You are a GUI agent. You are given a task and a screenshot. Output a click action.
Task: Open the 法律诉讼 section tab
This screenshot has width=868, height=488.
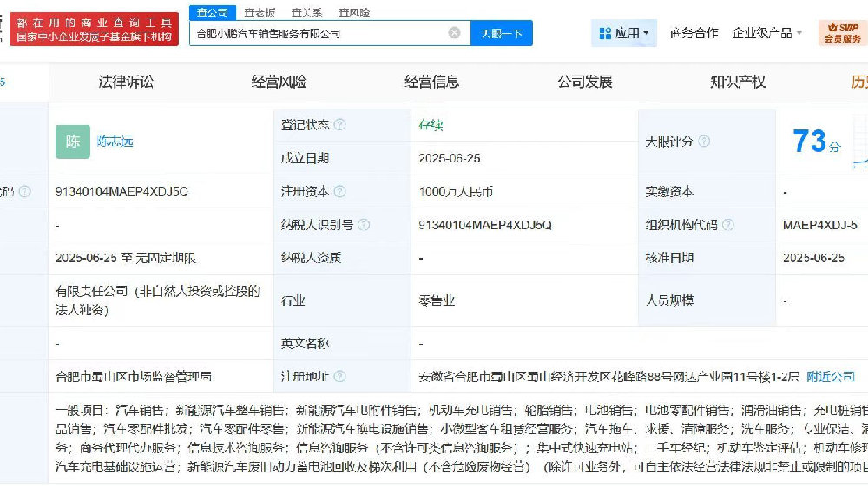(126, 82)
